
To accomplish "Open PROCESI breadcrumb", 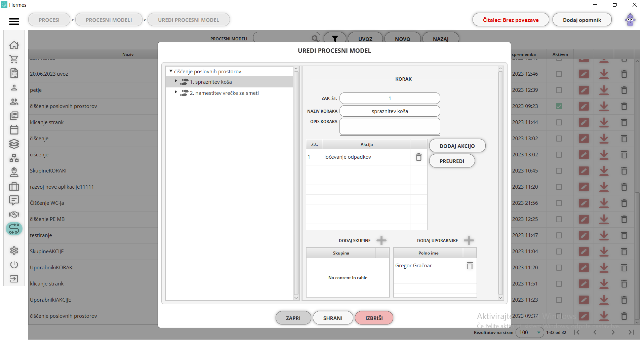I will [49, 20].
